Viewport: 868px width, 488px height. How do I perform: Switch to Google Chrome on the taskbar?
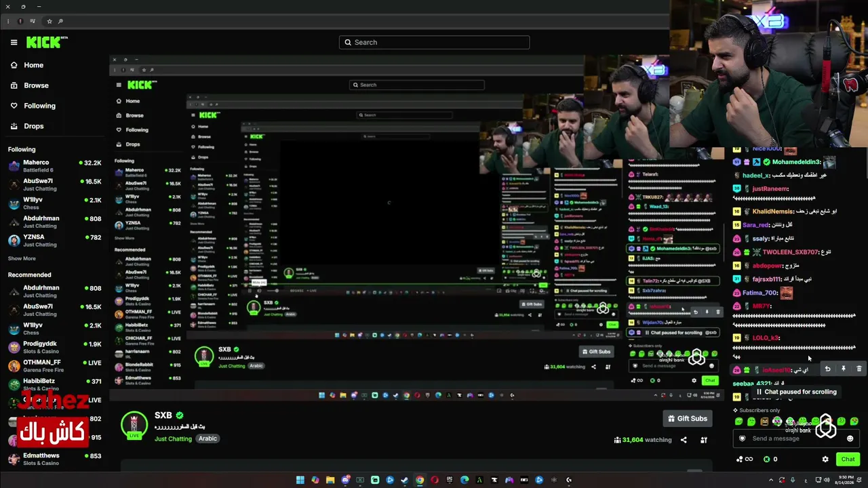click(x=420, y=480)
